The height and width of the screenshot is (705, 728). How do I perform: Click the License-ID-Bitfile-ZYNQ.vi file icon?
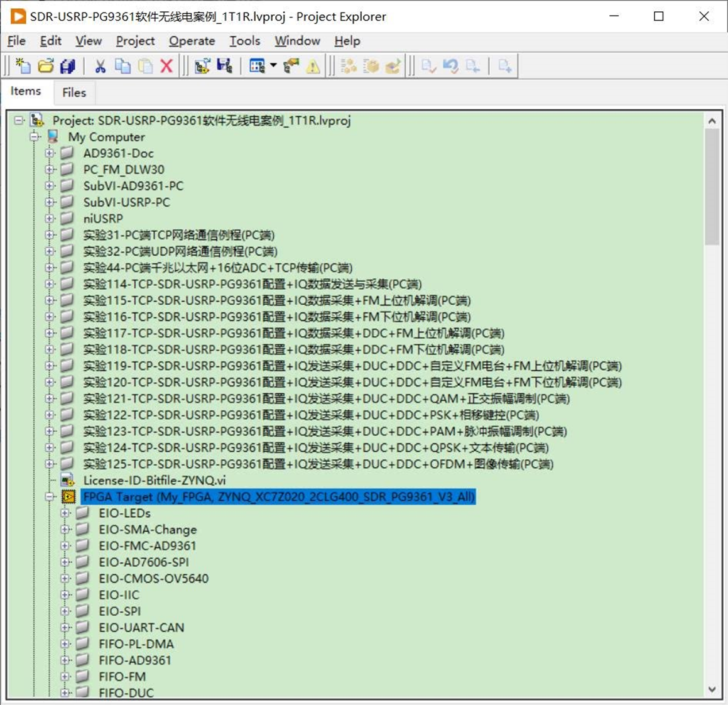(68, 480)
